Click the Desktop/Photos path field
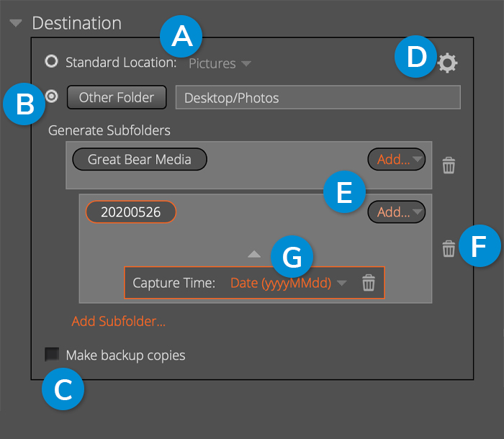This screenshot has height=439, width=504. (318, 97)
